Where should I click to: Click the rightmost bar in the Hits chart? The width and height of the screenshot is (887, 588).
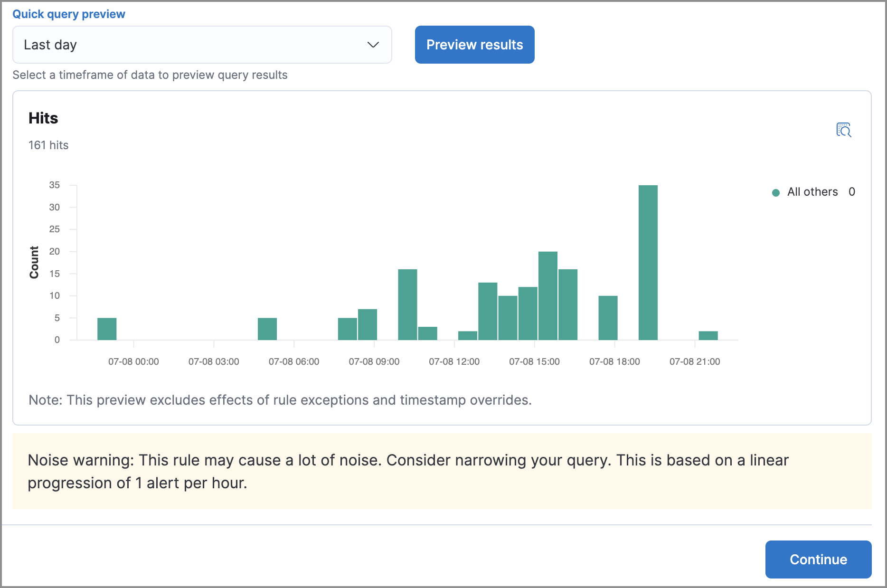[708, 335]
